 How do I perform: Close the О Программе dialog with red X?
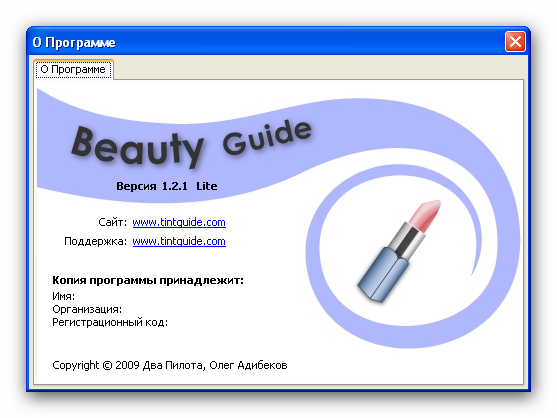click(x=515, y=42)
